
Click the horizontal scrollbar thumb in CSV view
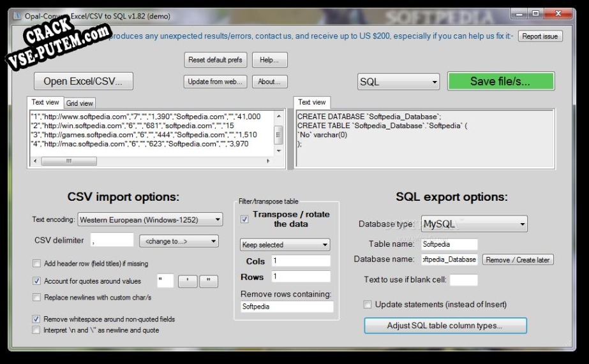click(69, 161)
